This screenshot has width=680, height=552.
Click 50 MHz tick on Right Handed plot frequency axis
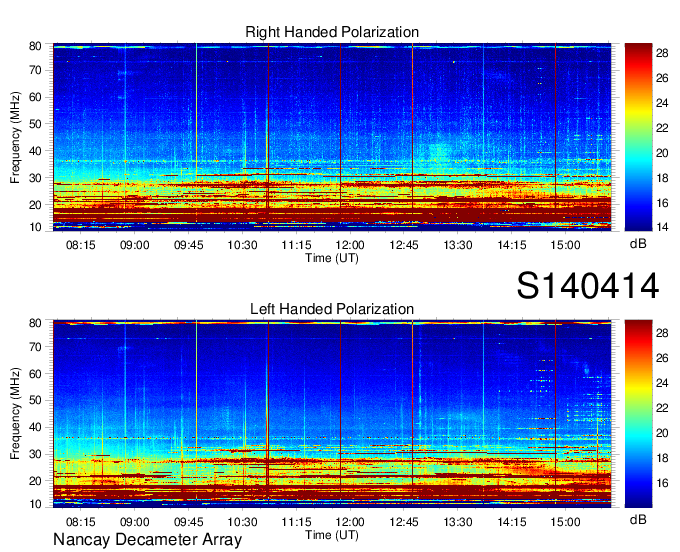point(35,124)
